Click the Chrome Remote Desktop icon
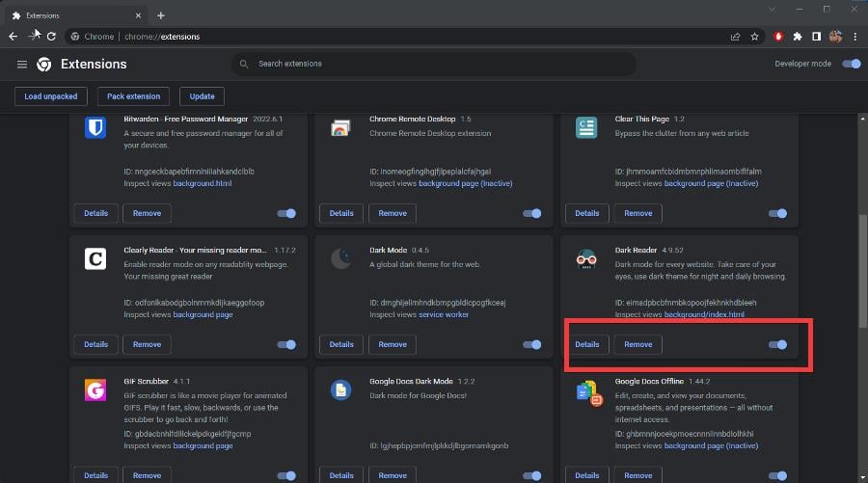This screenshot has height=483, width=868. 340,128
